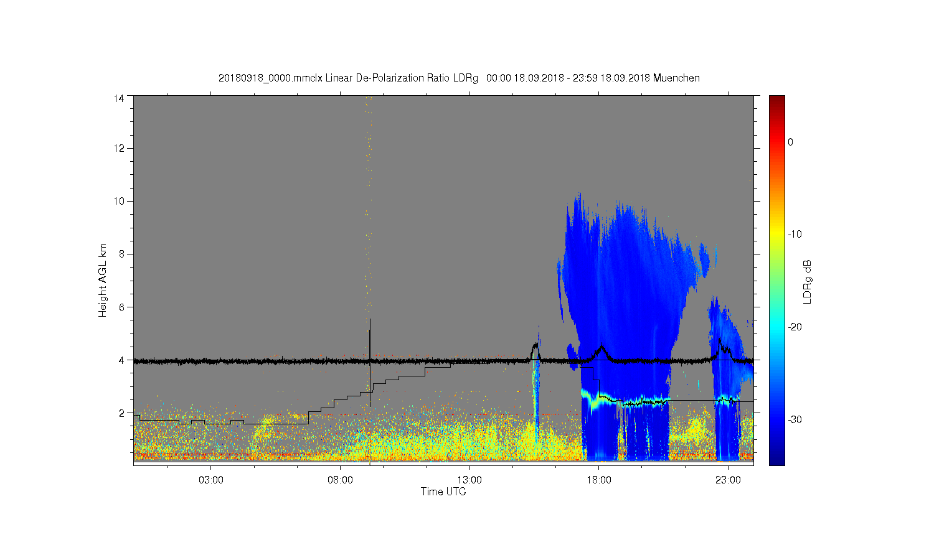Click the 03:00 time axis label
Screen dimensions: 934x560
[x=211, y=480]
